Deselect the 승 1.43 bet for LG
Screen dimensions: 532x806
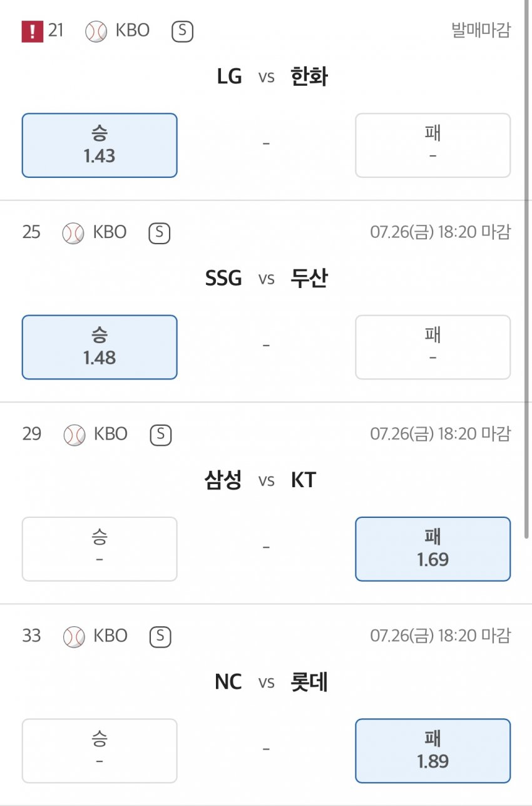pyautogui.click(x=100, y=145)
